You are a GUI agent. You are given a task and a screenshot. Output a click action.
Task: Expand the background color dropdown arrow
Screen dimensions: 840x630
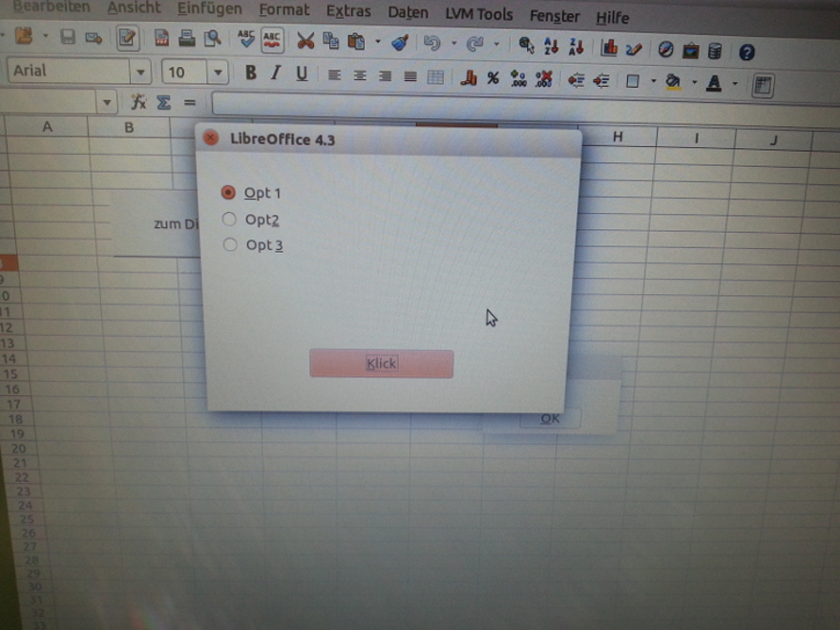click(x=694, y=82)
